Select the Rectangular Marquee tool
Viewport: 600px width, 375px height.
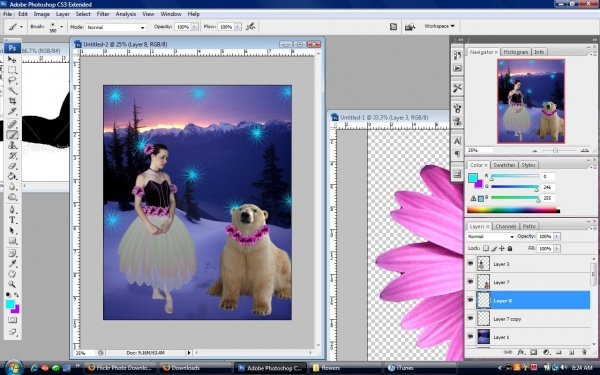[x=12, y=70]
